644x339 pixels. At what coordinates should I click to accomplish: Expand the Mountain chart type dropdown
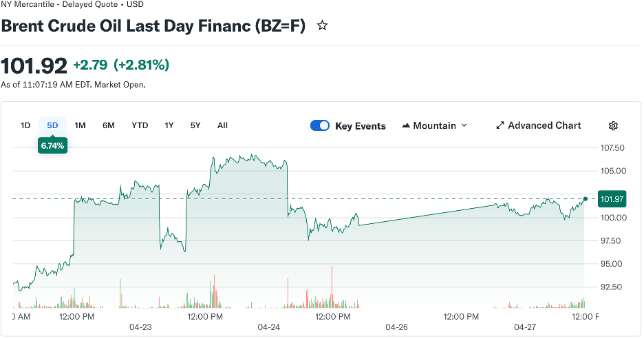[x=464, y=125]
